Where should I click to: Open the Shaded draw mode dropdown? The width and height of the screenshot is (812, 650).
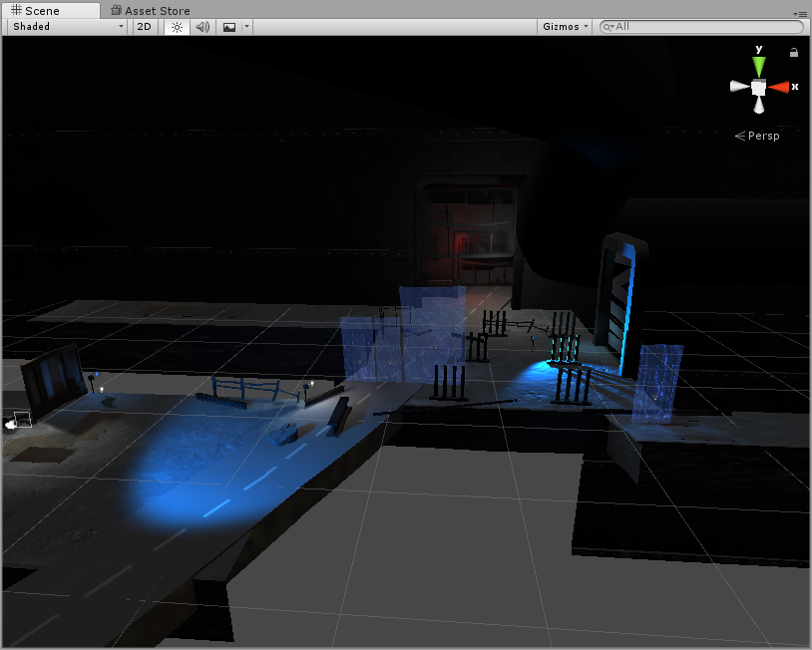point(68,27)
